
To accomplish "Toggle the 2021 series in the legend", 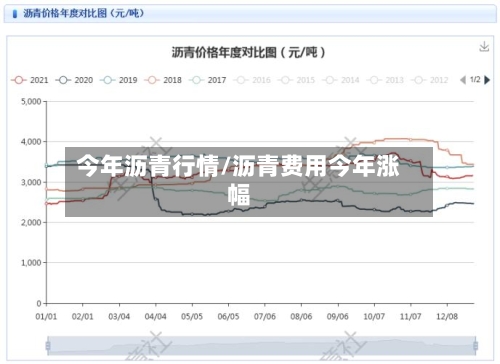I will coord(30,80).
